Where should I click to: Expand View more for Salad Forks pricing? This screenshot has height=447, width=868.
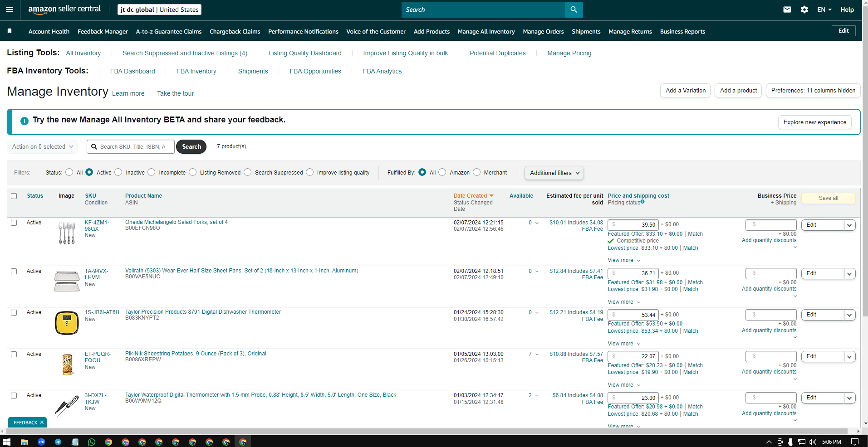point(624,260)
